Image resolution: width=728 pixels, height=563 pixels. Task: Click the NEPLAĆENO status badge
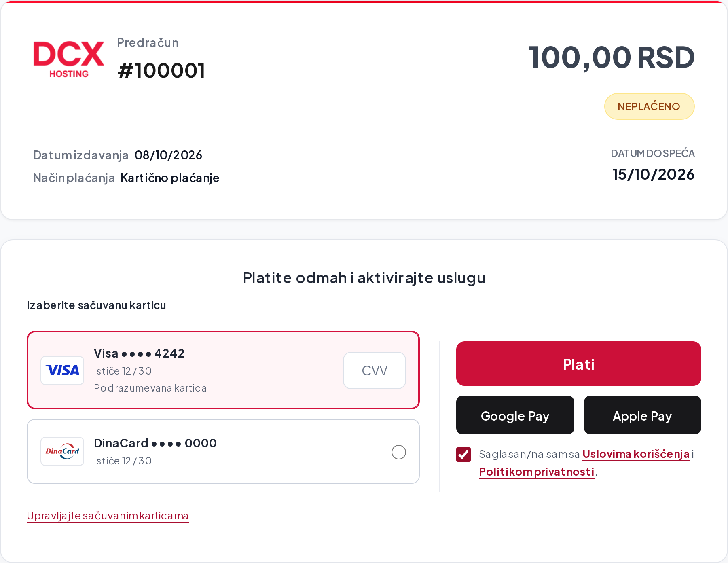click(649, 106)
